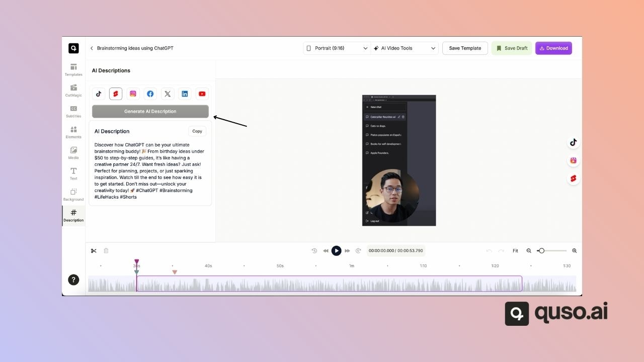Click Generate AI Description button
This screenshot has height=362, width=644.
pos(150,112)
